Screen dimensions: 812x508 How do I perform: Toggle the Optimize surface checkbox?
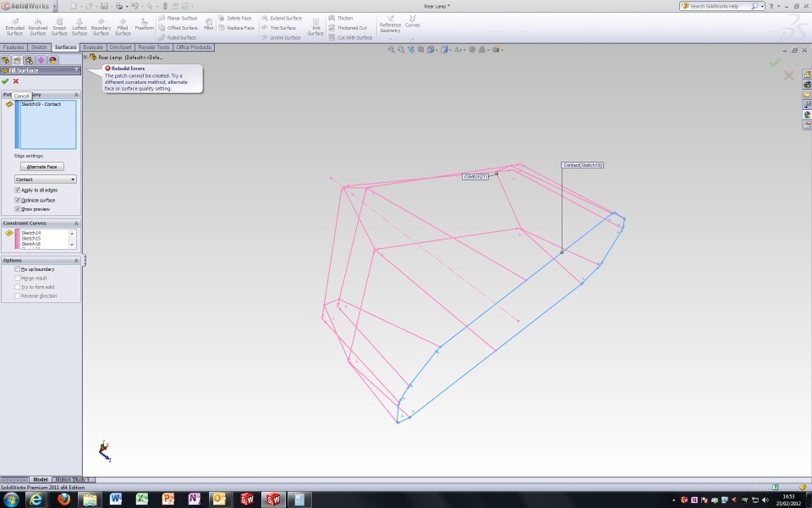coord(18,200)
